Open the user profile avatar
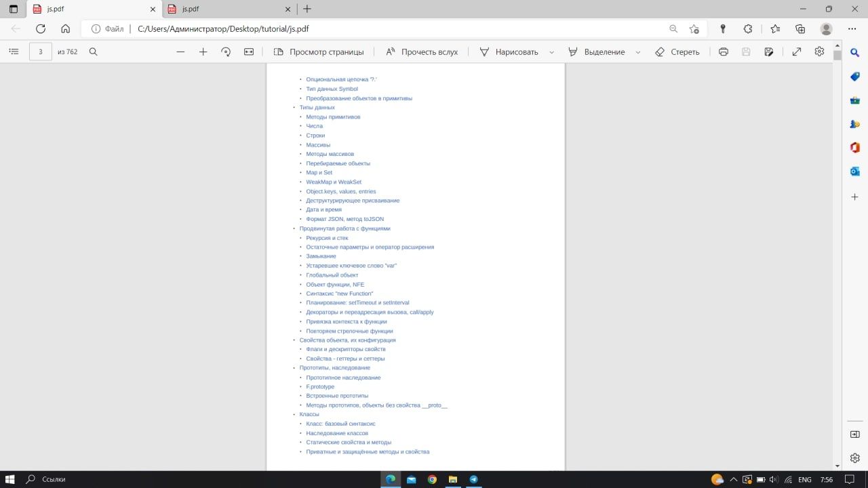This screenshot has height=488, width=868. pyautogui.click(x=826, y=28)
